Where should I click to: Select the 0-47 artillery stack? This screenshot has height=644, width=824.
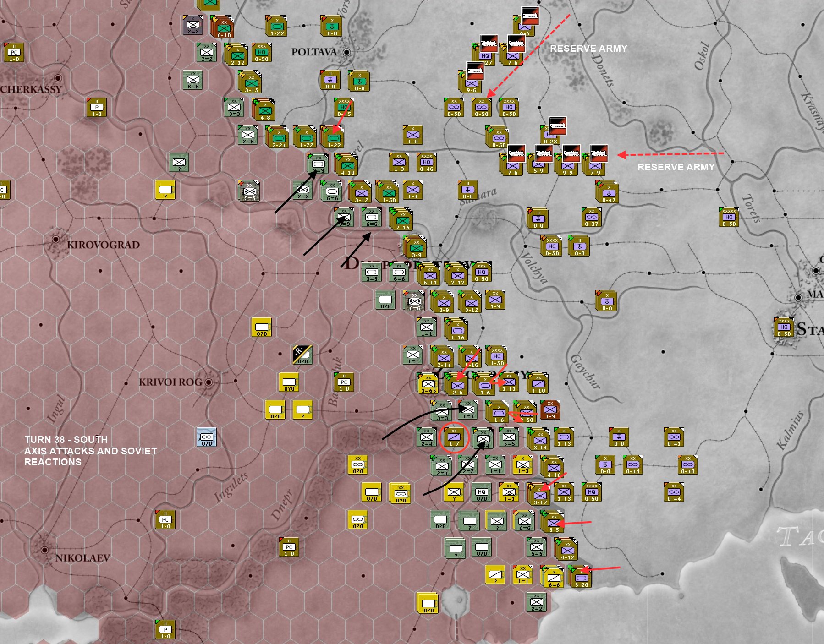(x=608, y=192)
